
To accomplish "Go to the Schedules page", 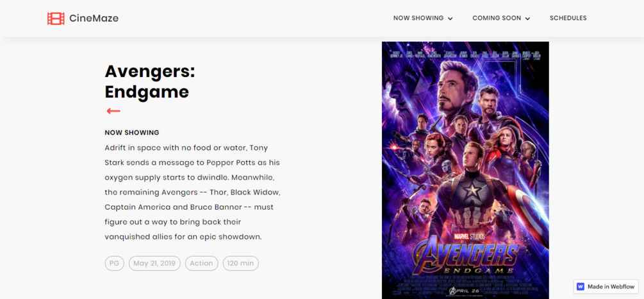I will [x=568, y=18].
